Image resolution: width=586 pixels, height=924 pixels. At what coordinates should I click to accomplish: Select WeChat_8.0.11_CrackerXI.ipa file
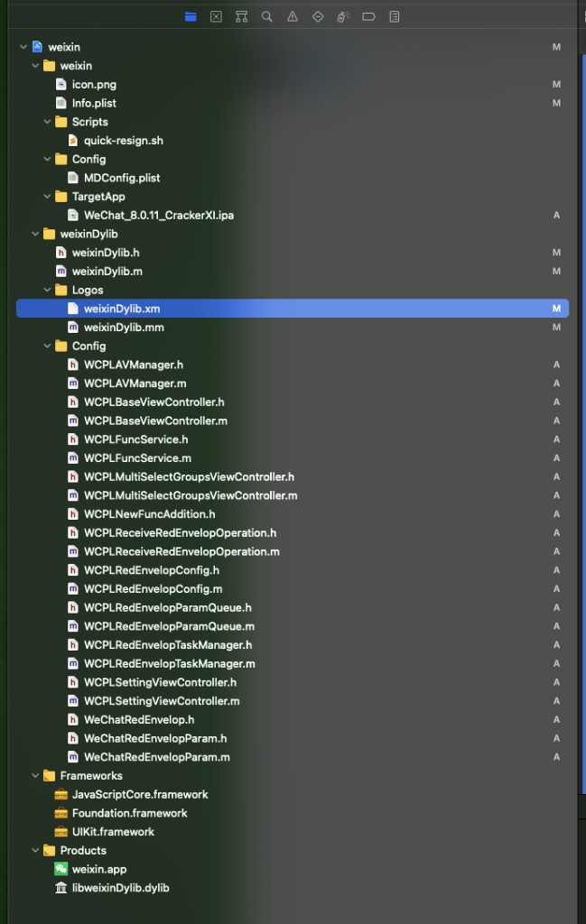pyautogui.click(x=158, y=216)
